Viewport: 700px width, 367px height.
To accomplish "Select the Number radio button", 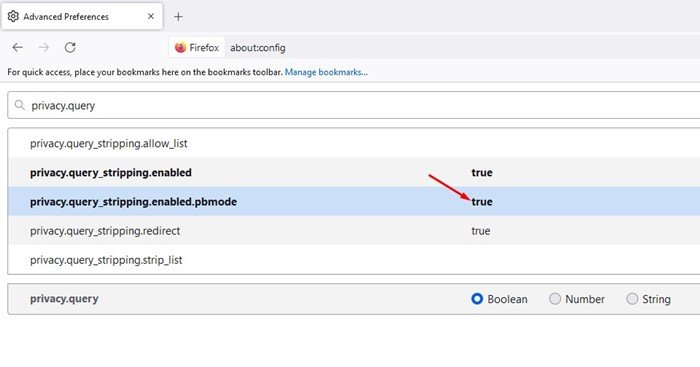I will click(x=554, y=299).
